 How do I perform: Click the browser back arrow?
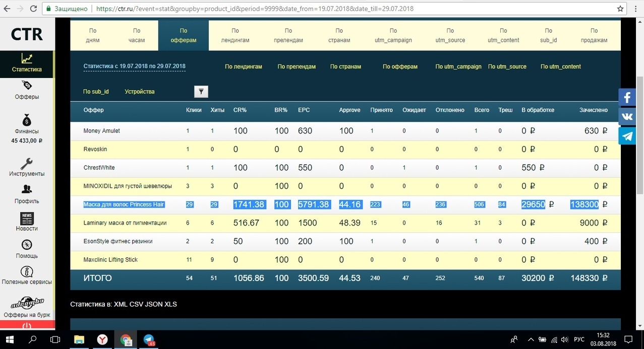coord(7,9)
